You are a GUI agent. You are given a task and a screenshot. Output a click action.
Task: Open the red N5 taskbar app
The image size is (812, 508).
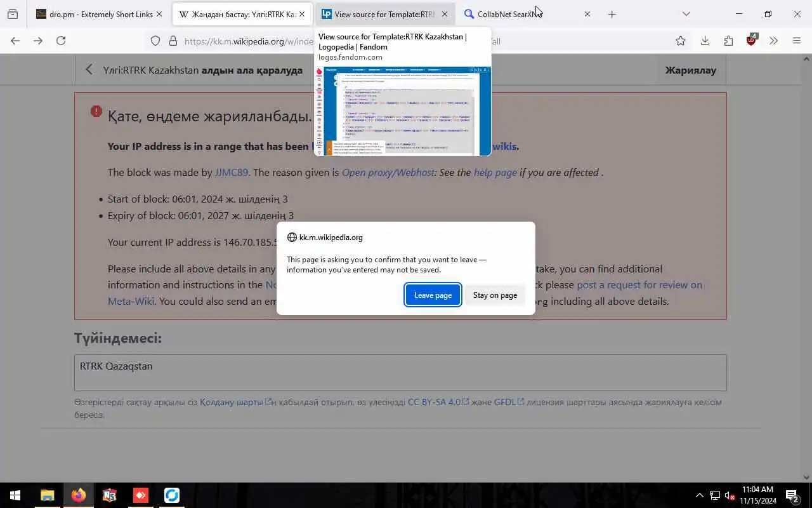point(109,495)
